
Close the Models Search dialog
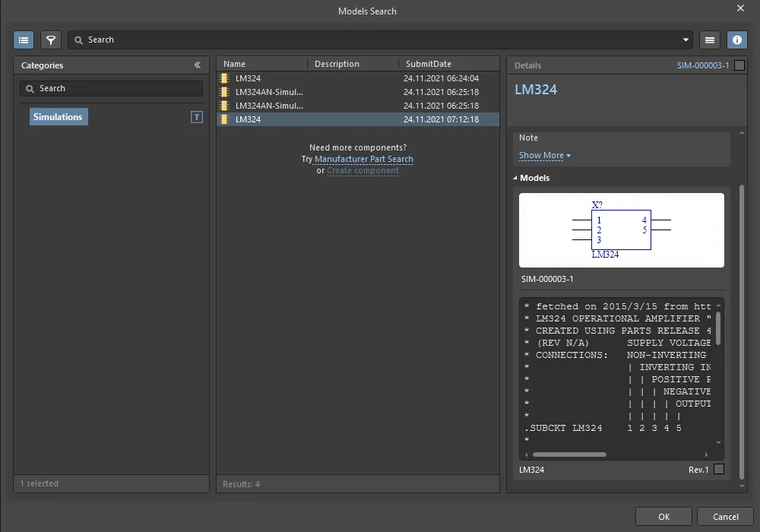(x=741, y=8)
